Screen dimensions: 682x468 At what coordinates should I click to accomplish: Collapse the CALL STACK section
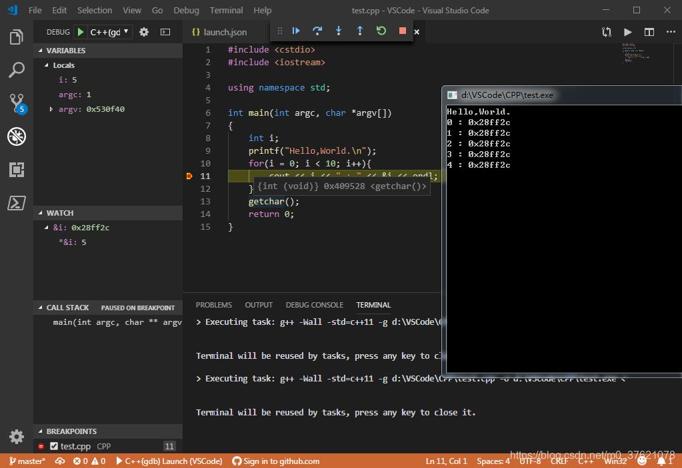pos(108,308)
